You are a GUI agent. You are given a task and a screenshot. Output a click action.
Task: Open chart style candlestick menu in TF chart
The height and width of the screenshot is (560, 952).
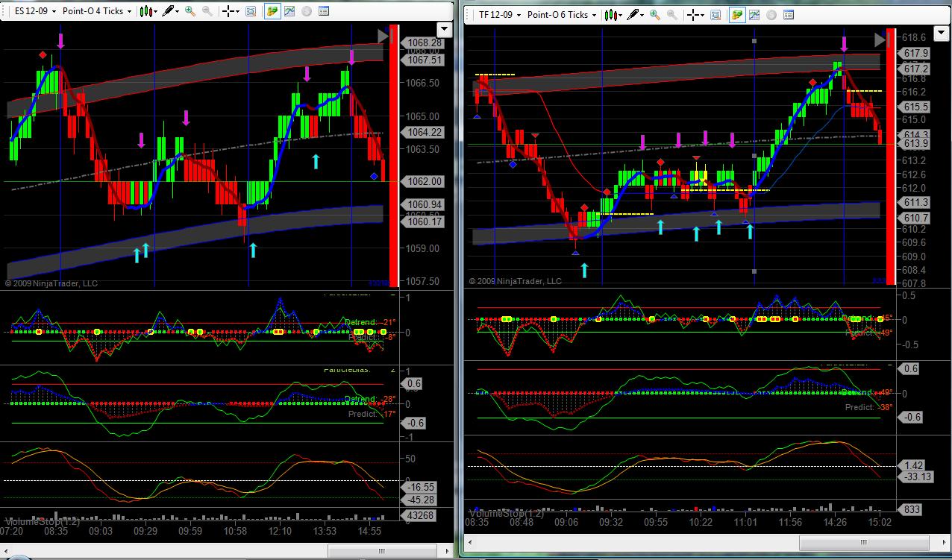pyautogui.click(x=611, y=14)
